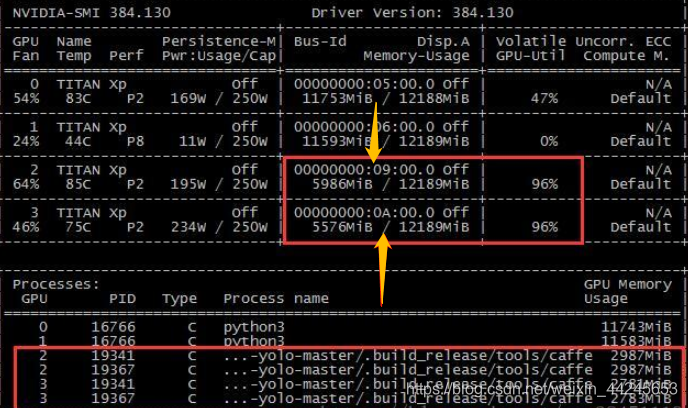Click GPU 1 temperature '44C'

click(x=78, y=141)
